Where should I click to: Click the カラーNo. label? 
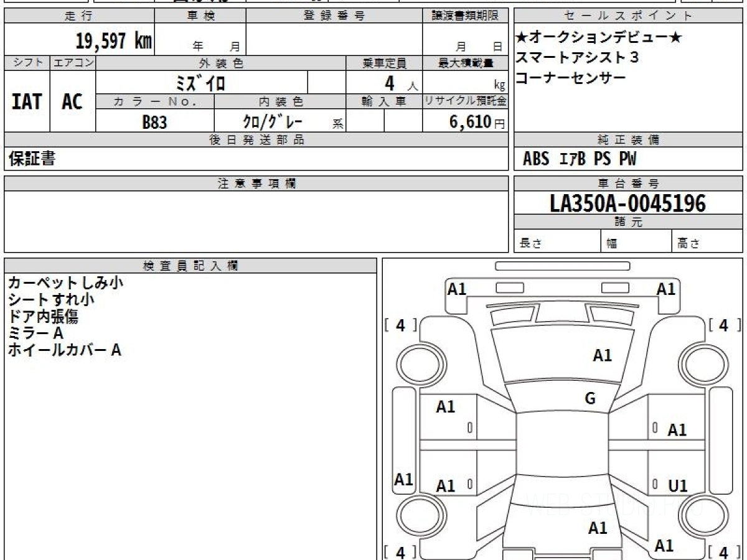(x=155, y=101)
